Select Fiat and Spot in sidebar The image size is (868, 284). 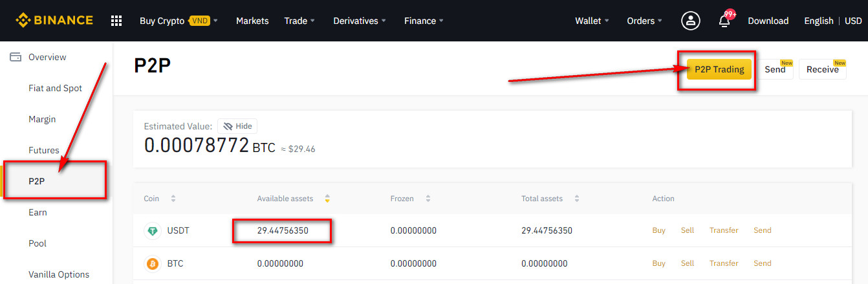pyautogui.click(x=55, y=89)
